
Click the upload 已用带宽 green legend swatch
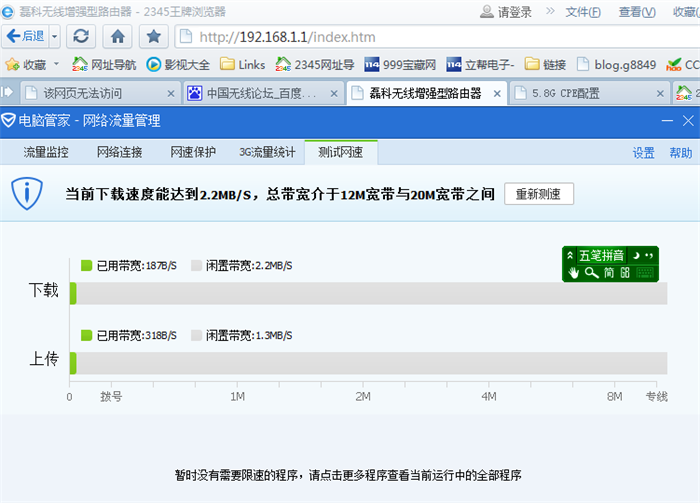pos(86,335)
